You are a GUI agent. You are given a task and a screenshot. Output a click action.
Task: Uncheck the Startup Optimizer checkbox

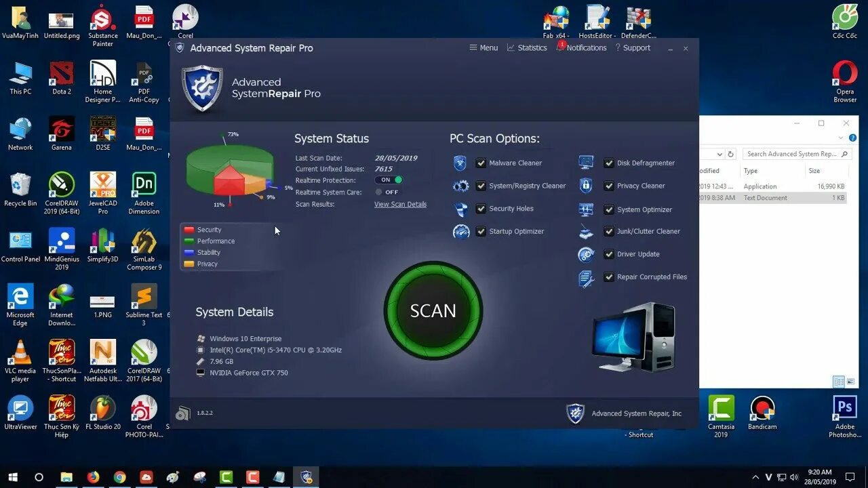pyautogui.click(x=481, y=231)
